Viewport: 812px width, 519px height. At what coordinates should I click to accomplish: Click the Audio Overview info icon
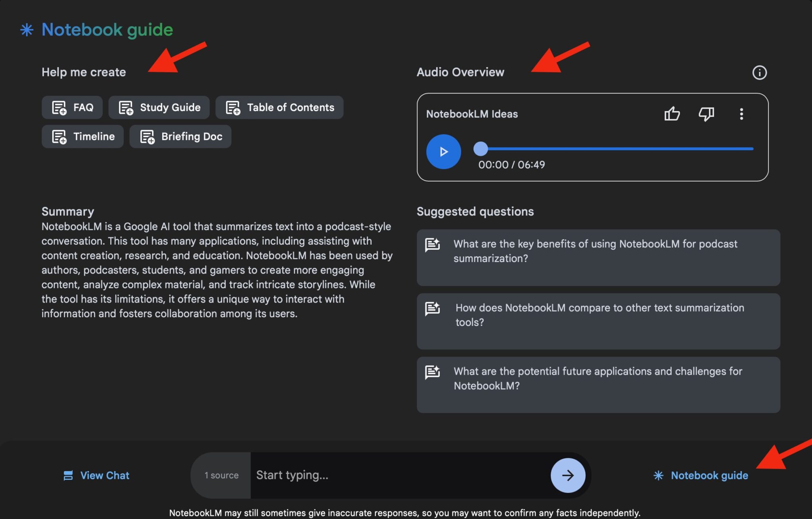tap(759, 73)
